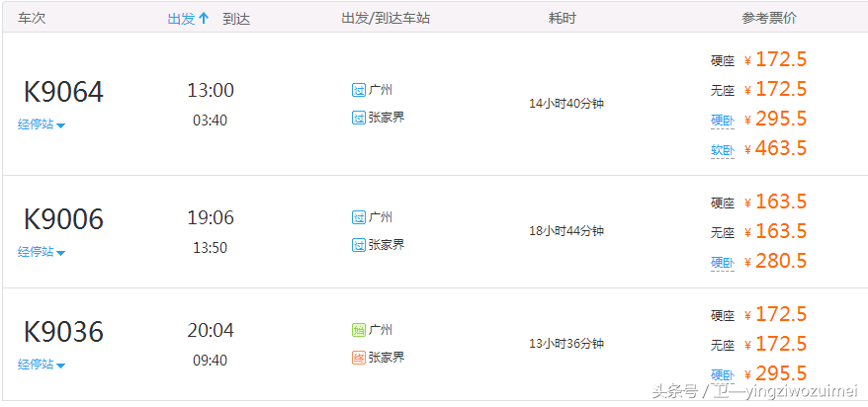
Task: Open 硬卧 price details for K9006
Action: (723, 263)
